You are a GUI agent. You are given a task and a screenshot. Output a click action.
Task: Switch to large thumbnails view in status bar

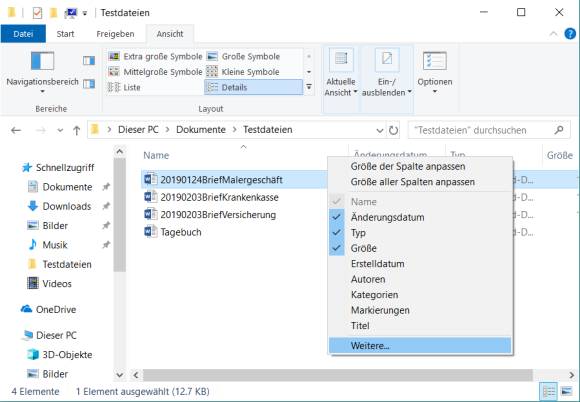(567, 391)
